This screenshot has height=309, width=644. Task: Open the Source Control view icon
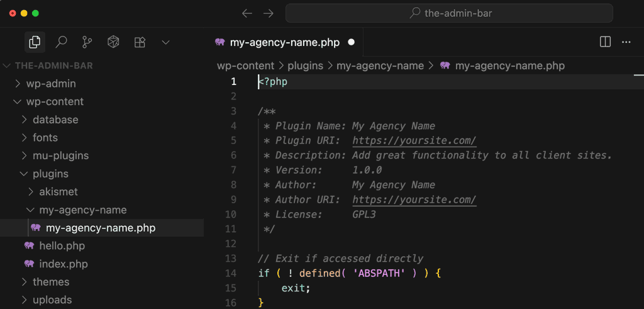pyautogui.click(x=87, y=42)
